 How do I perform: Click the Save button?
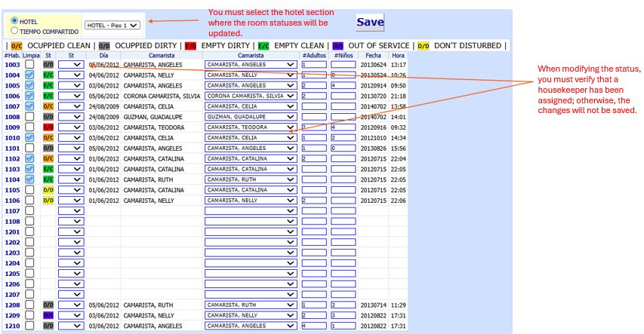370,22
